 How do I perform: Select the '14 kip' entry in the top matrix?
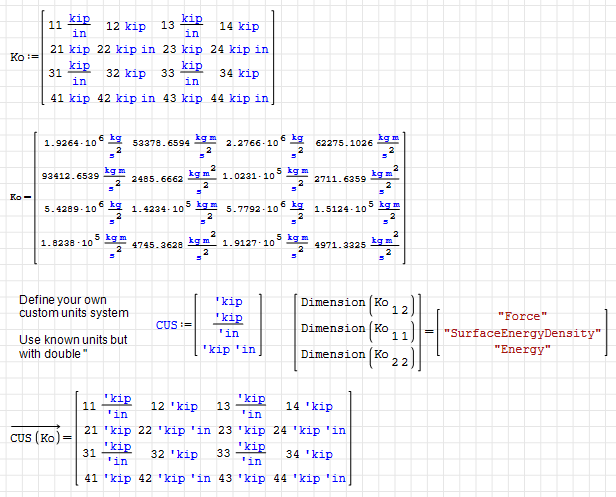click(x=239, y=26)
